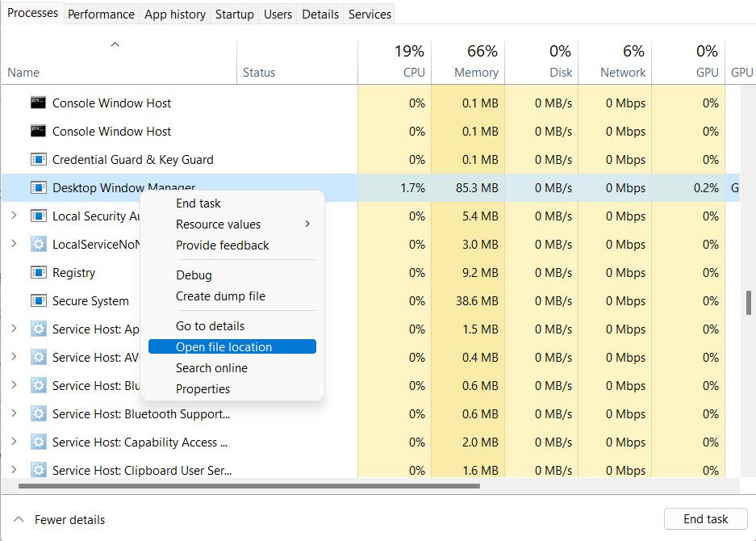Open the Startup tab

pos(234,14)
